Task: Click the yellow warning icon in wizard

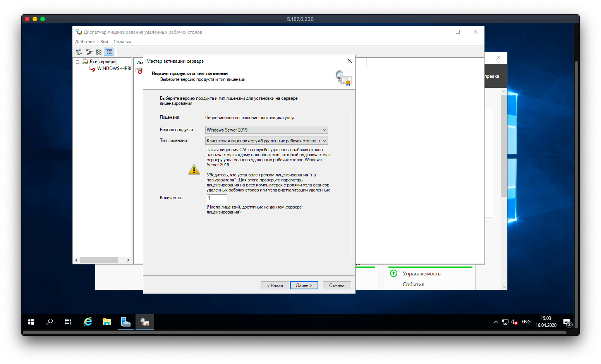Action: click(x=194, y=169)
